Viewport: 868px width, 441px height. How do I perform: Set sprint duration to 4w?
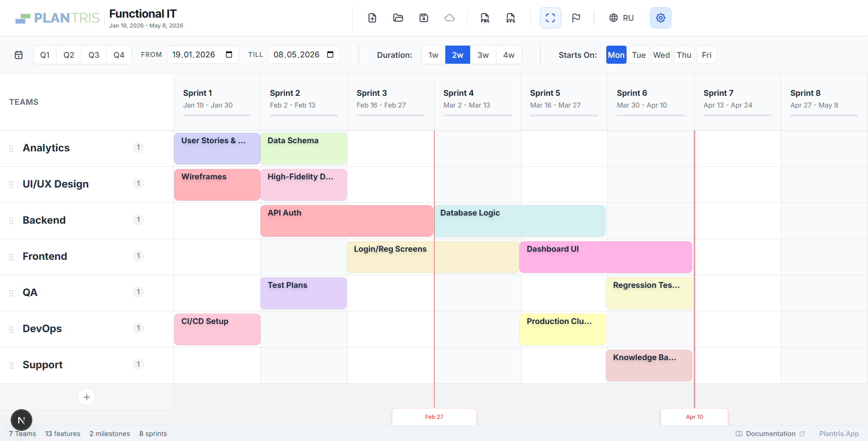pos(509,55)
